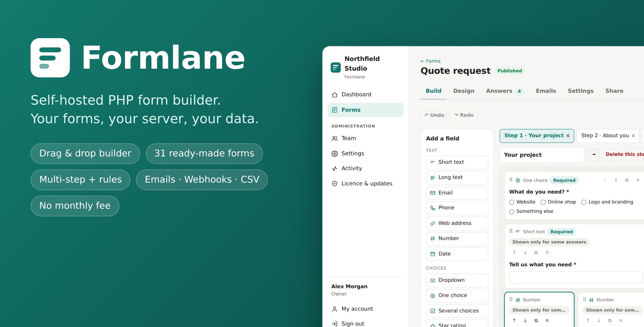Go back to Forms list link

(x=430, y=61)
